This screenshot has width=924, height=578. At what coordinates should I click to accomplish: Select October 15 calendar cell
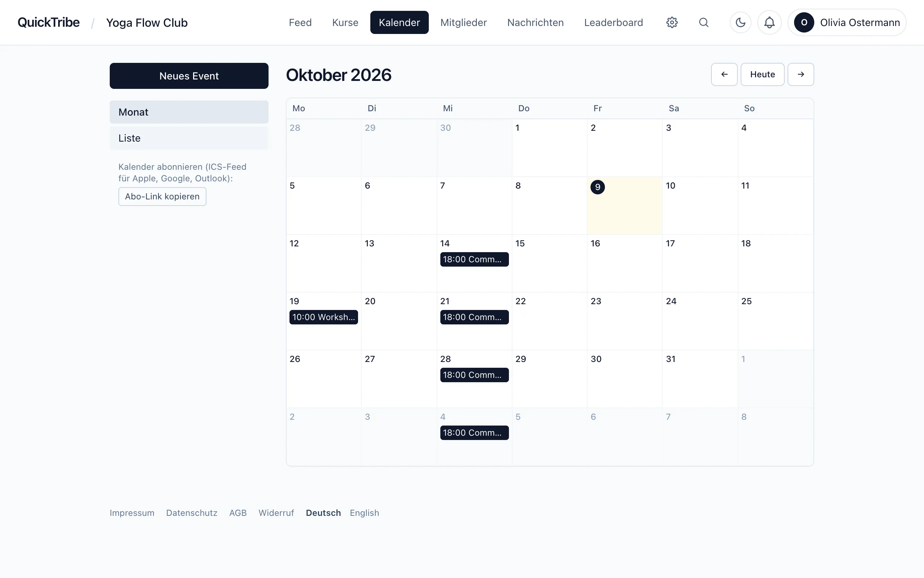[549, 263]
